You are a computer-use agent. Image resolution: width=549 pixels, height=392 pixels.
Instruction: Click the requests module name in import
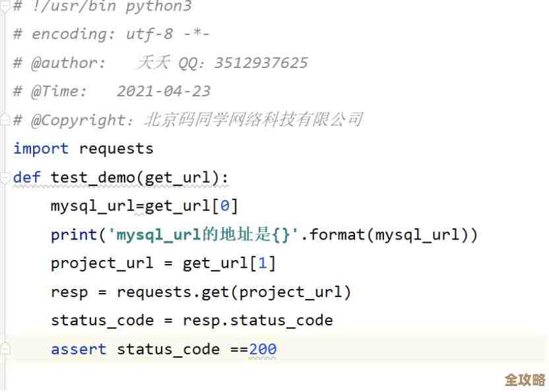(116, 148)
